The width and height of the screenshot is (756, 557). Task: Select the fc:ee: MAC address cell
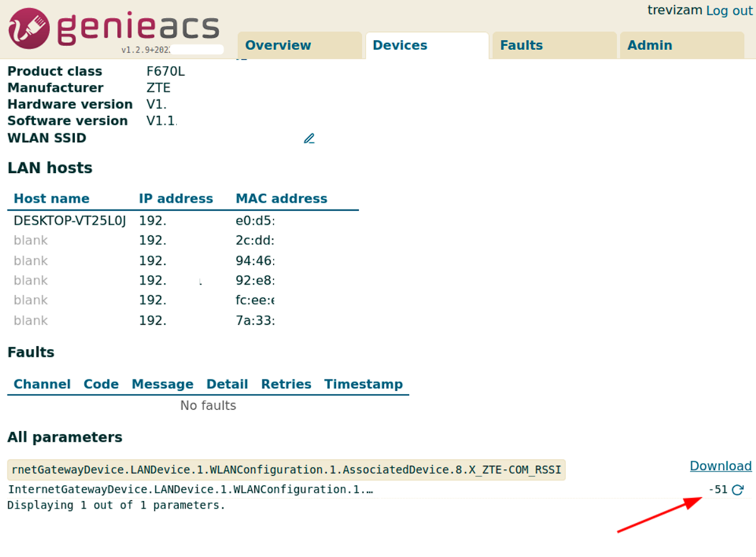pyautogui.click(x=255, y=300)
